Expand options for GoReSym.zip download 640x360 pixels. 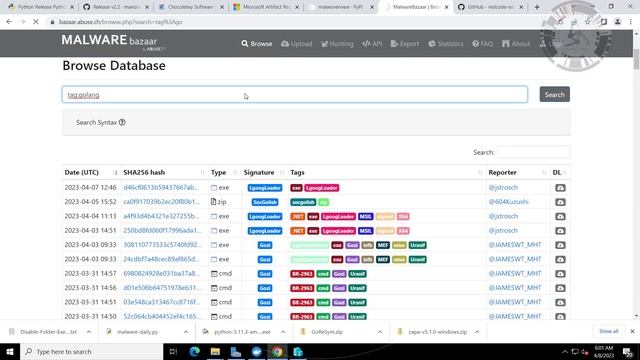click(x=380, y=332)
